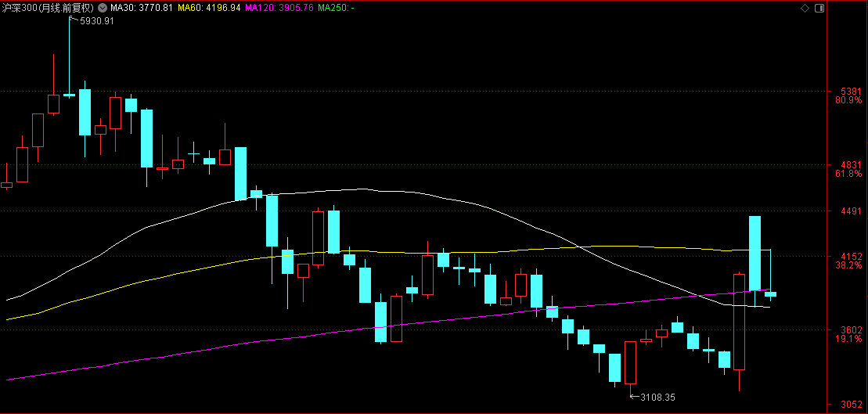Click the 5930.91 high price annotation
This screenshot has width=868, height=414.
tap(96, 21)
